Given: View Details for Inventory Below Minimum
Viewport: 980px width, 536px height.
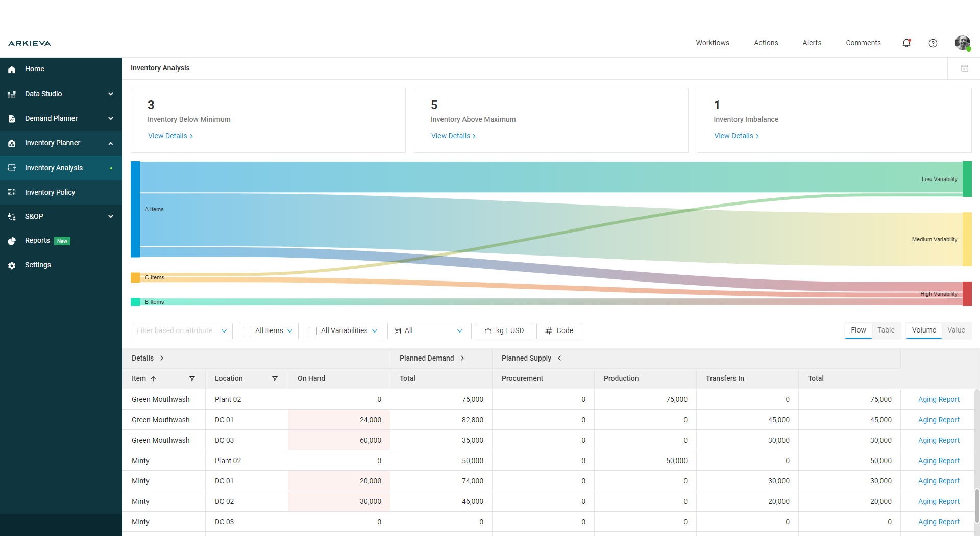Looking at the screenshot, I should (170, 136).
